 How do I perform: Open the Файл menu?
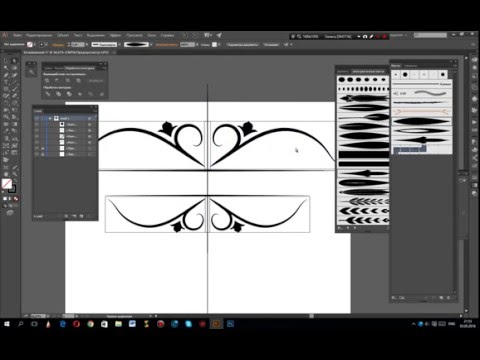coord(17,35)
